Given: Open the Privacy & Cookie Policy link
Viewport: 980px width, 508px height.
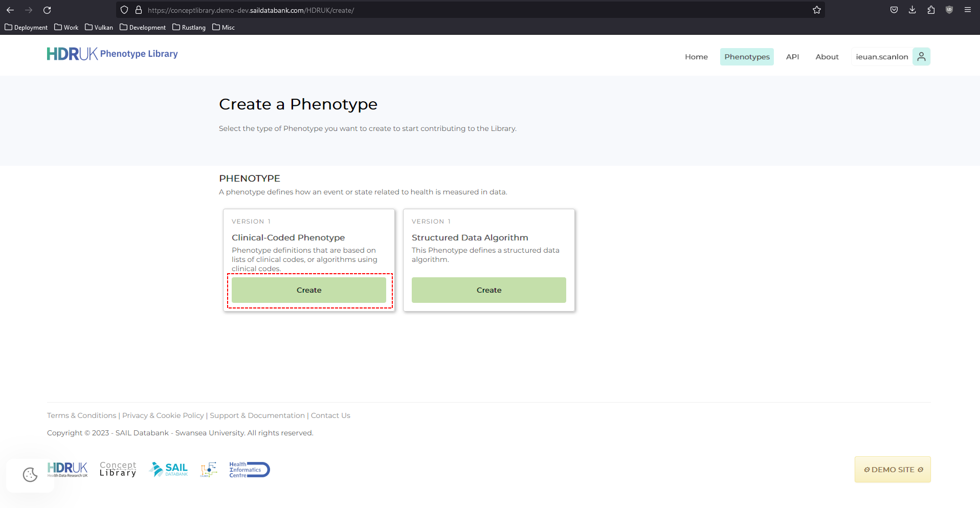Looking at the screenshot, I should (163, 415).
